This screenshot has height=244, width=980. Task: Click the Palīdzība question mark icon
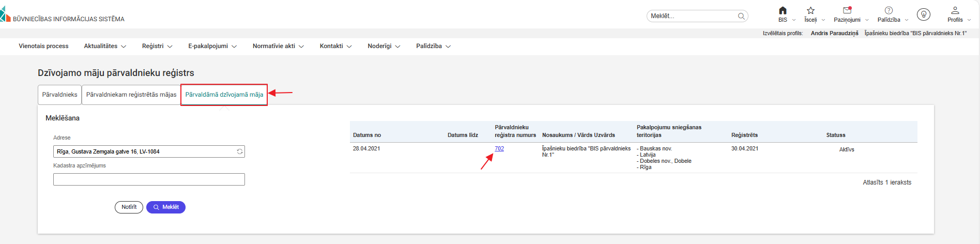[889, 11]
